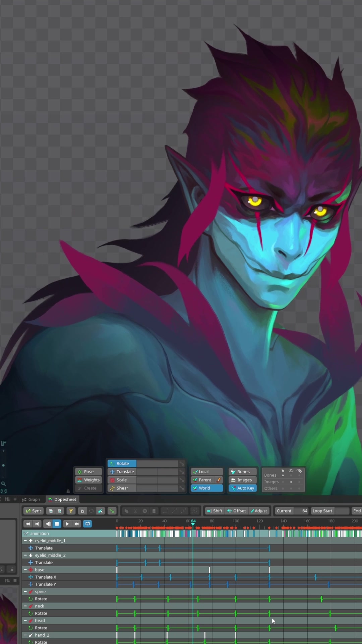
Task: Select the Rotate row under spine
Action: (69, 599)
